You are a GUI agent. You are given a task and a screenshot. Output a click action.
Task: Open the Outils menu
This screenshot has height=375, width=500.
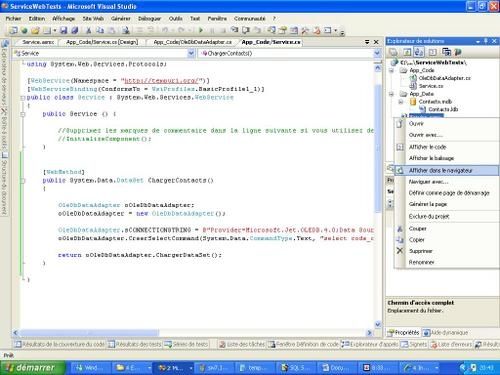(x=175, y=19)
